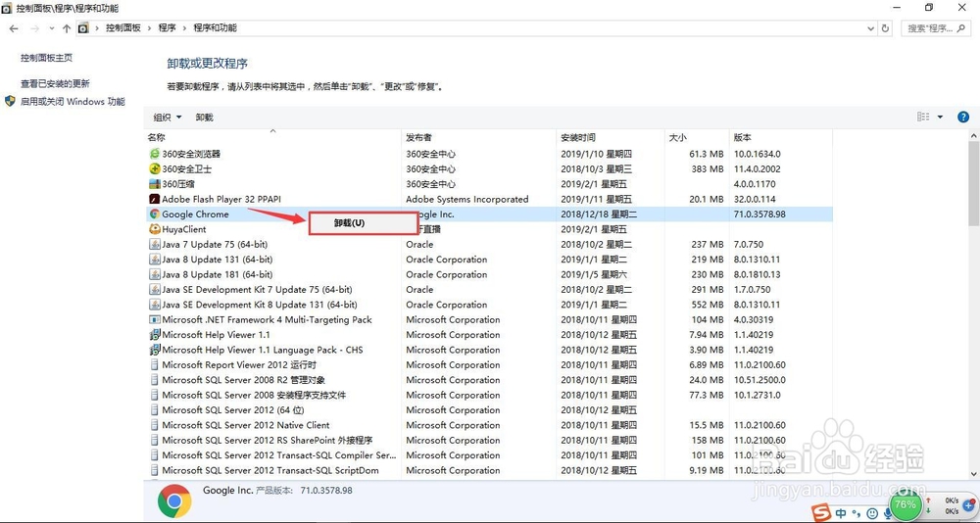Click the HuyaClient program icon
This screenshot has height=523, width=980.
155,229
